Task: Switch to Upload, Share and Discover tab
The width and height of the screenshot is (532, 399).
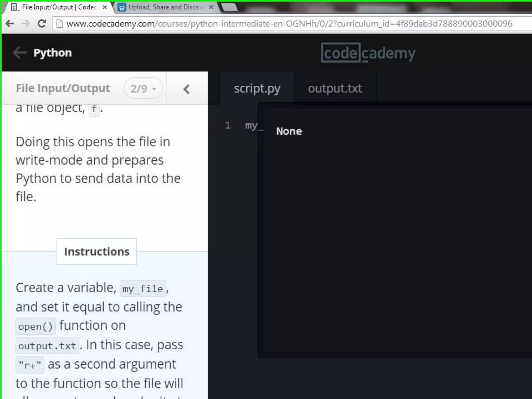Action: [x=166, y=7]
